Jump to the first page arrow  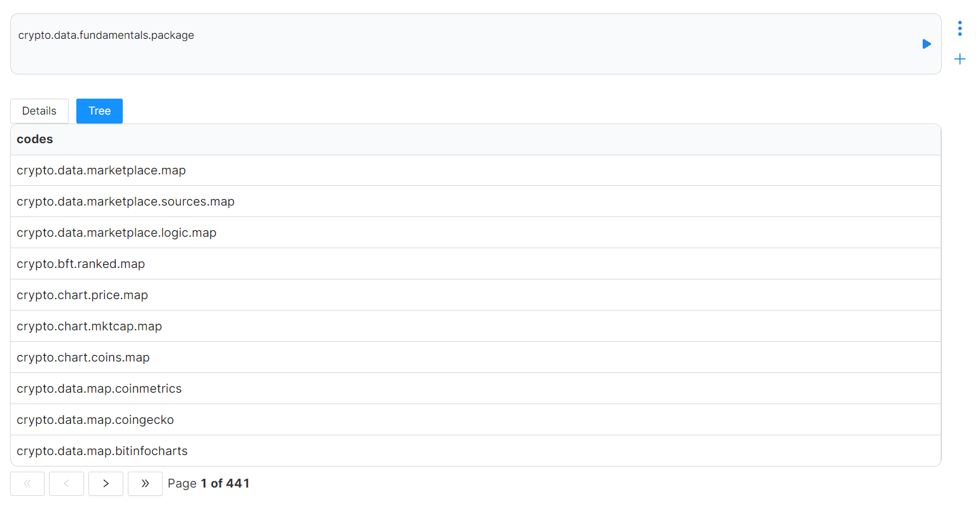pyautogui.click(x=27, y=484)
